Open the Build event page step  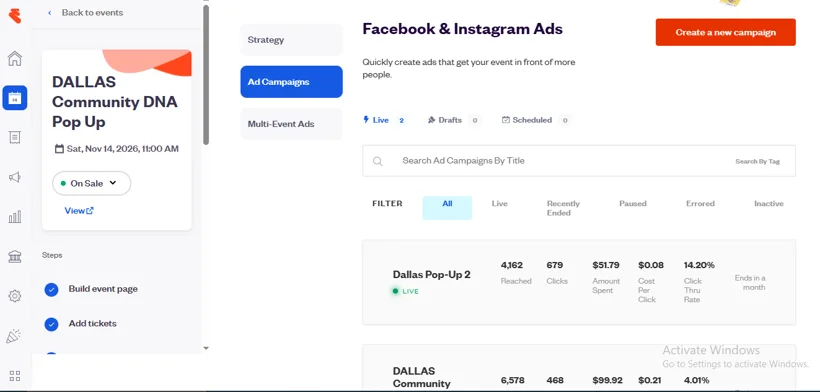(x=103, y=289)
